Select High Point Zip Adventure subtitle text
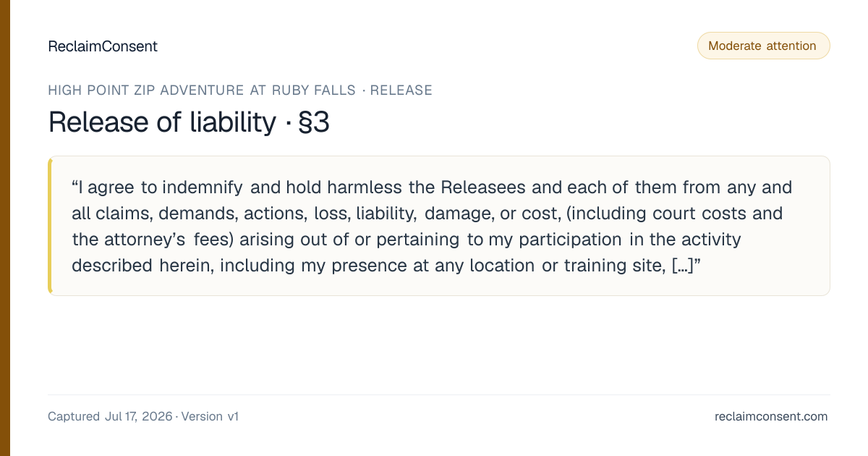The height and width of the screenshot is (456, 868). coord(202,90)
